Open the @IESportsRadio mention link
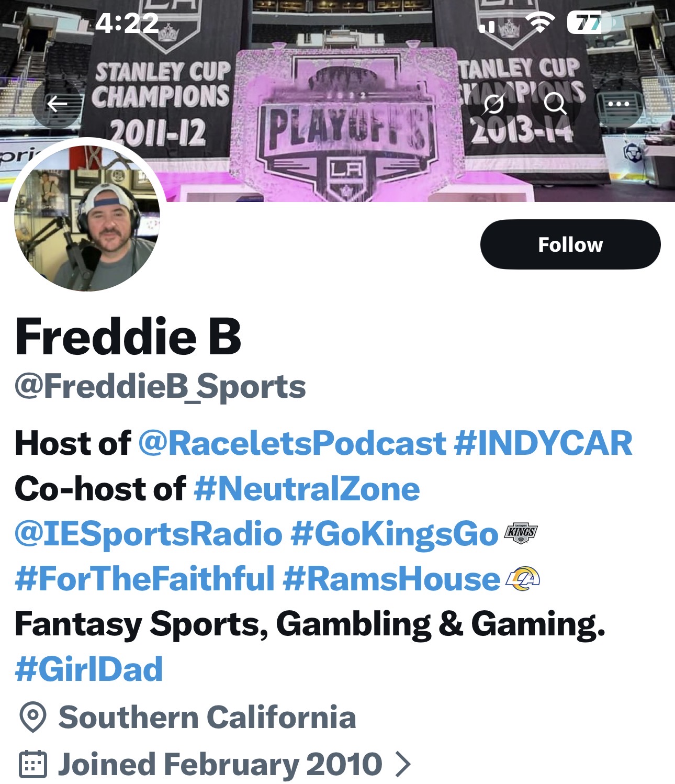Screen dimensions: 675x784 click(x=149, y=534)
